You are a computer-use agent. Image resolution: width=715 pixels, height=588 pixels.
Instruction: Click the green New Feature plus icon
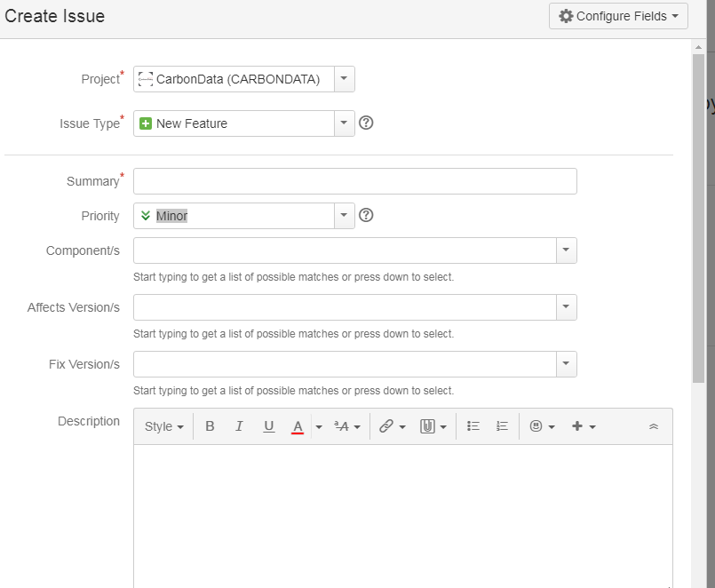coord(146,123)
